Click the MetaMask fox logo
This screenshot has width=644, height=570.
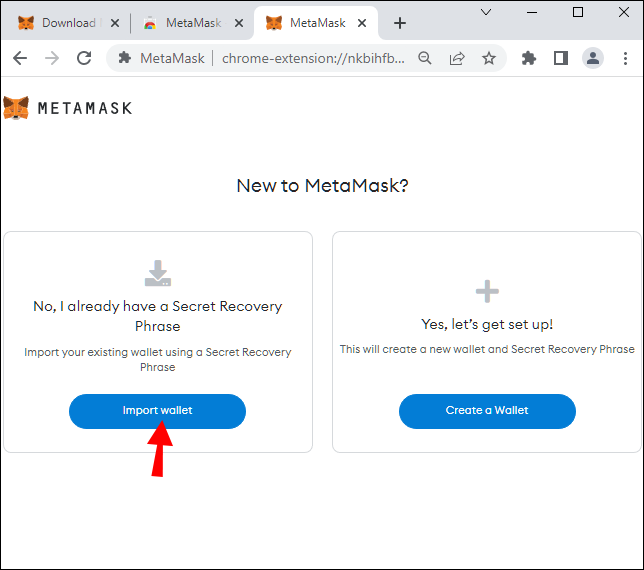(16, 107)
